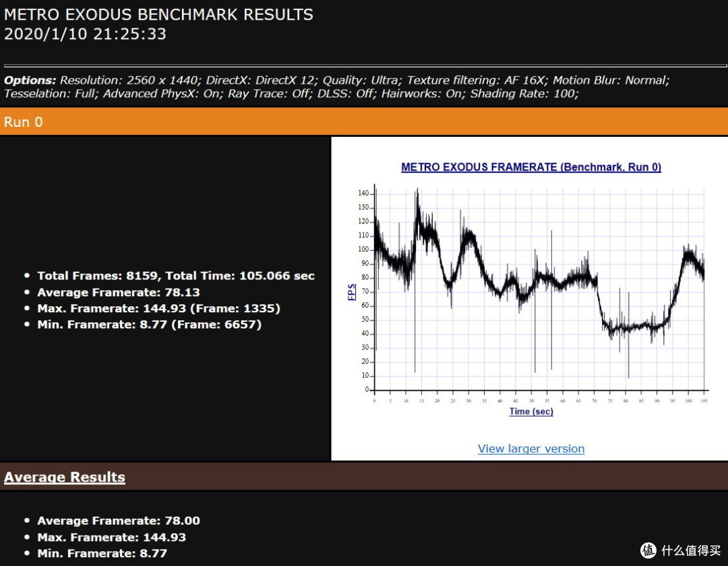
Task: Click the 'FPS' axis label on chart
Action: (351, 292)
